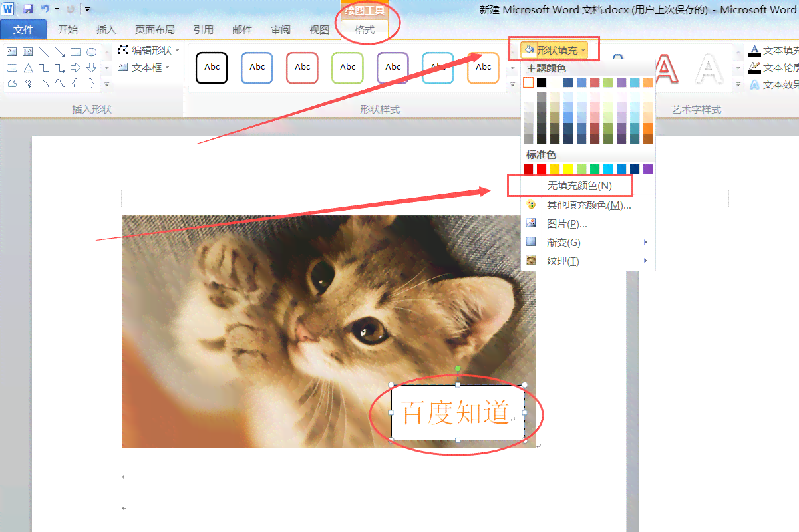Viewport: 799px width, 532px height.
Task: Select the left brace shape
Action: coord(75,83)
